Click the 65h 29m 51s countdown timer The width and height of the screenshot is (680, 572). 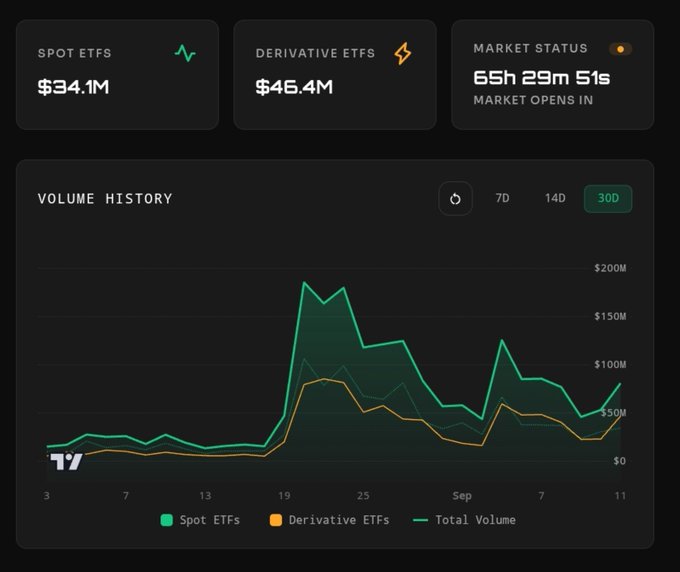point(542,78)
